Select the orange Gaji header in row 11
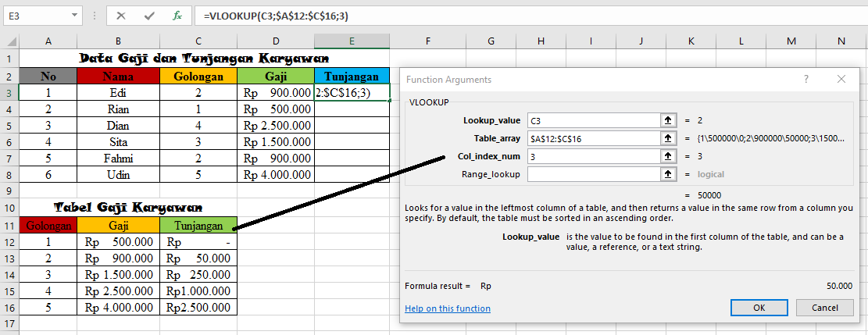Image resolution: width=868 pixels, height=335 pixels. [x=119, y=226]
